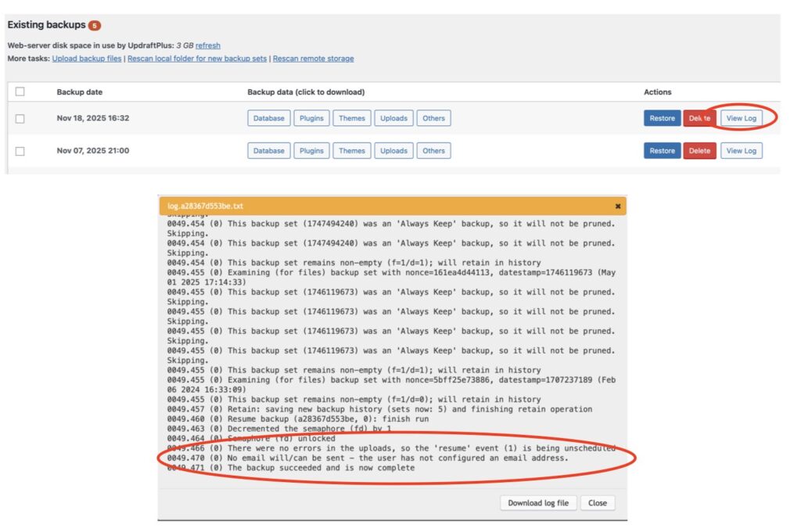Open View Log for the Nov 18 backup
This screenshot has width=801, height=532.
[741, 119]
